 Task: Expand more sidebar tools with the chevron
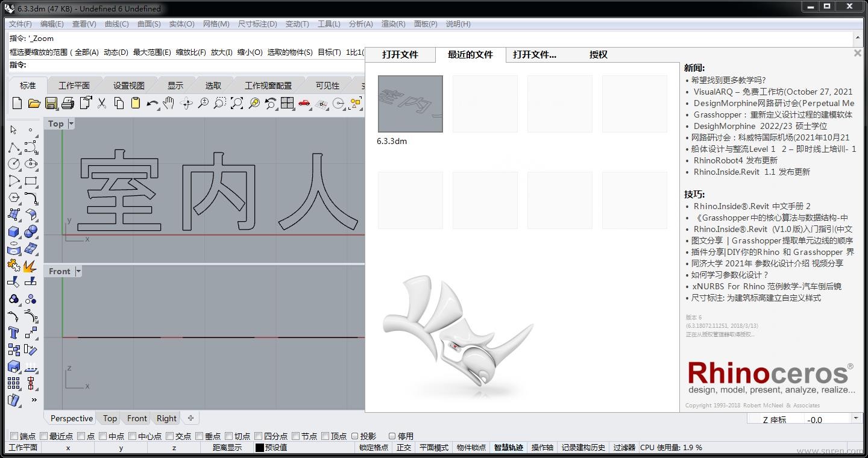(34, 400)
